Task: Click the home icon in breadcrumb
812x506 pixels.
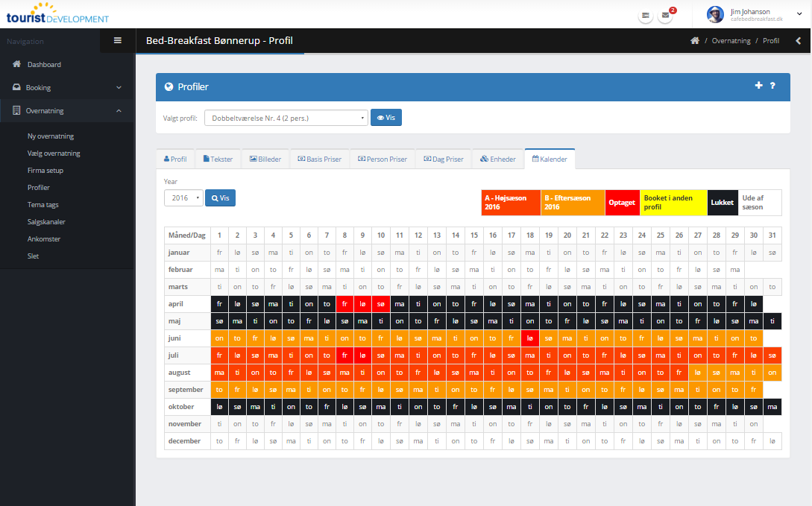Action: point(694,41)
